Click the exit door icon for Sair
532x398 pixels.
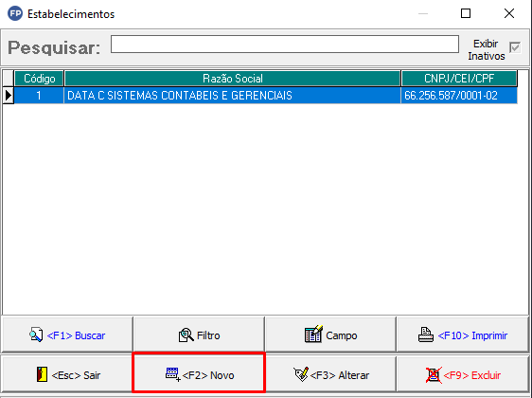tap(42, 374)
